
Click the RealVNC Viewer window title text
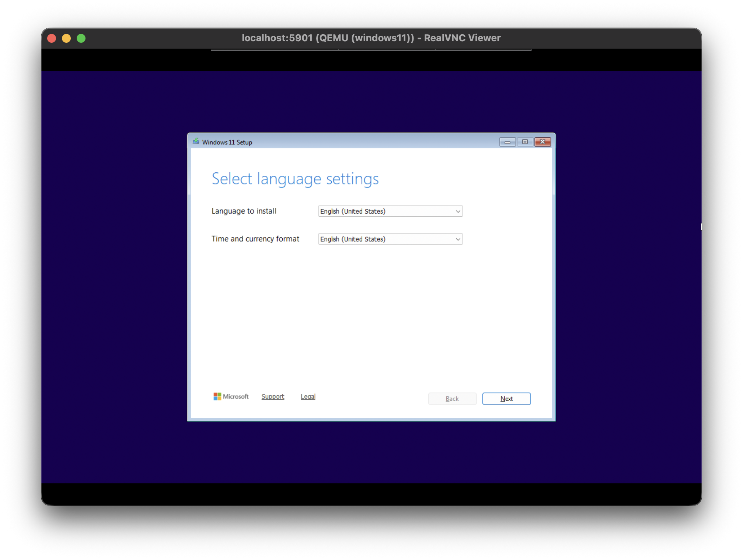coord(371,38)
